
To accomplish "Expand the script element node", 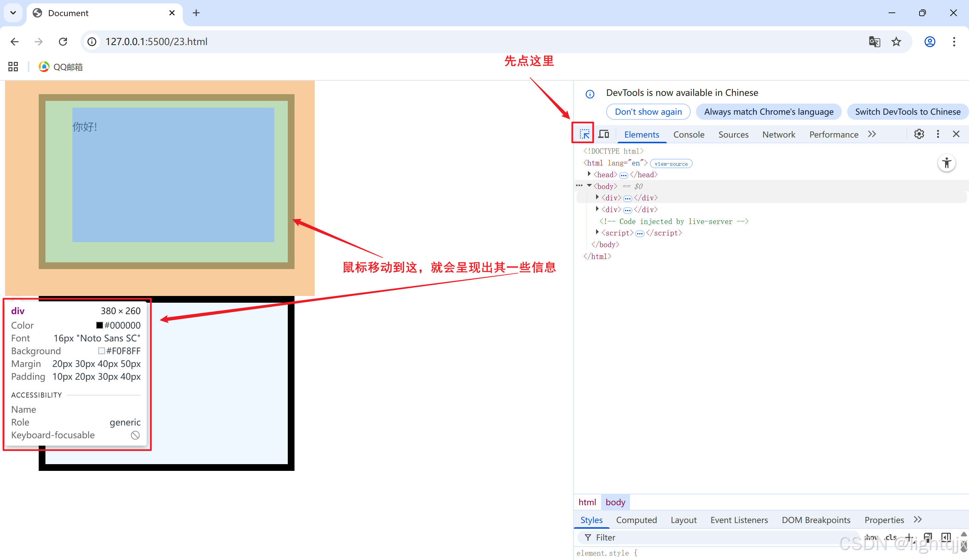I will 597,232.
